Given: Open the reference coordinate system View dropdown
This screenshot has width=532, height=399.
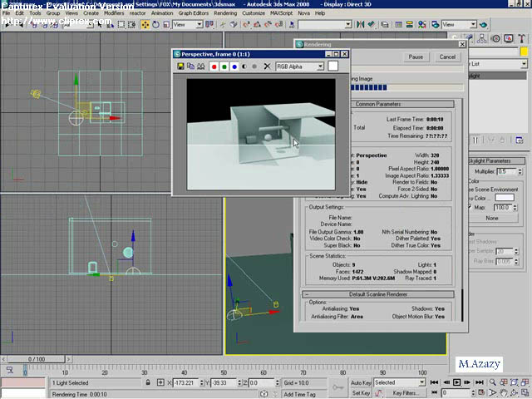Looking at the screenshot, I should click(x=188, y=24).
